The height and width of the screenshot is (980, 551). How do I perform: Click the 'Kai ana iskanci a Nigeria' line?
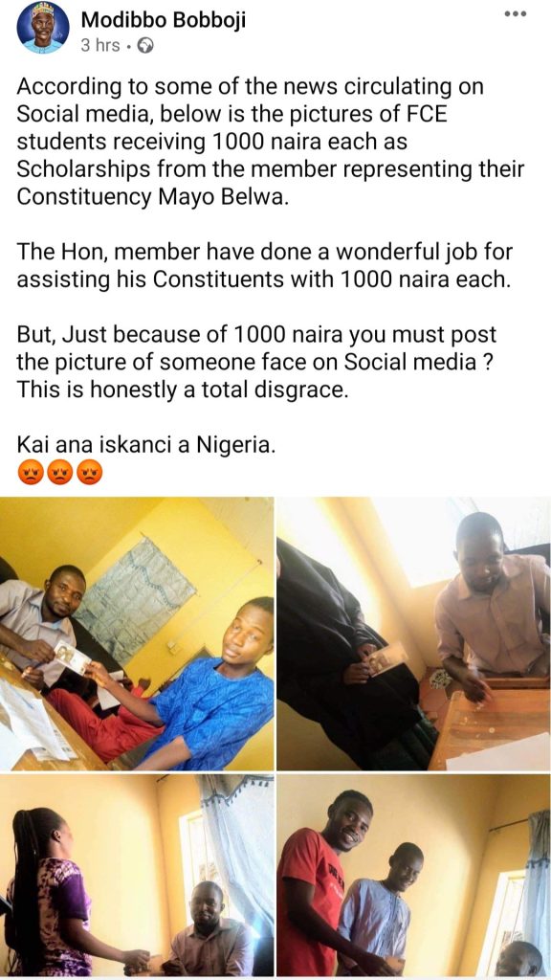click(x=145, y=444)
